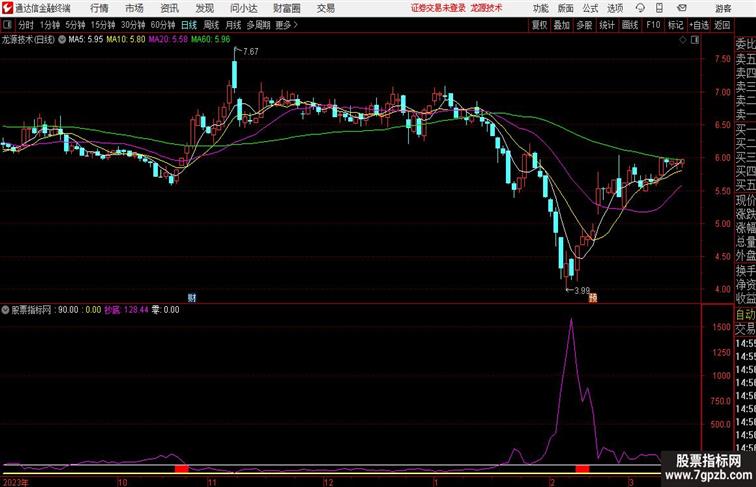Open the 功能 menu
The width and height of the screenshot is (756, 487).
click(x=540, y=8)
